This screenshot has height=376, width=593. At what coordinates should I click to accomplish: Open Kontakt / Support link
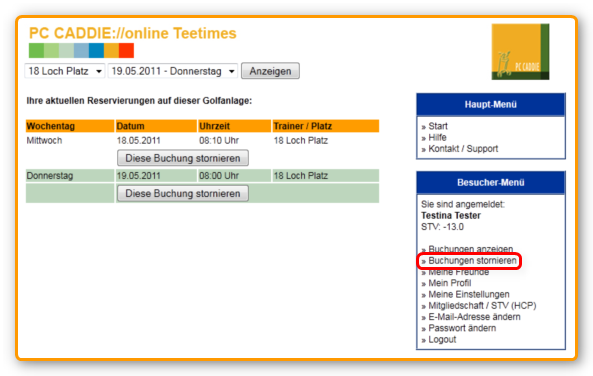click(x=463, y=149)
